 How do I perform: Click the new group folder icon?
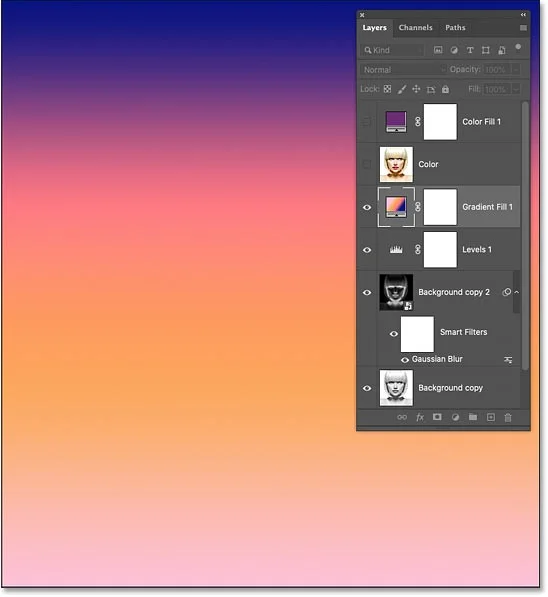pyautogui.click(x=473, y=417)
